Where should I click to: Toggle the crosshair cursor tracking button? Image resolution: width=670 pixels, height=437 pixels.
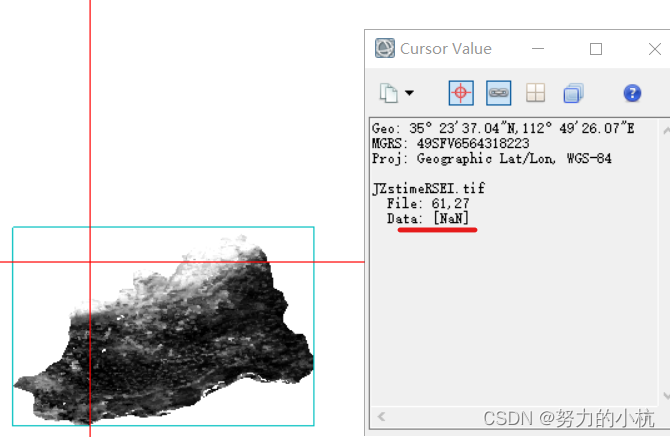(x=461, y=93)
